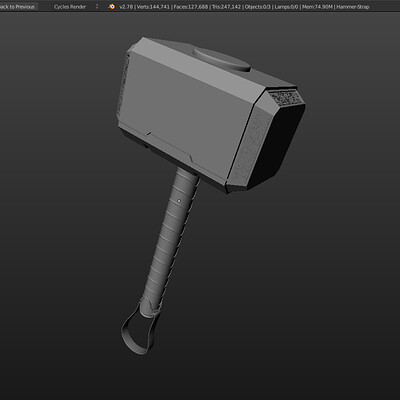This screenshot has height=400, width=400.
Task: Click the Hammer-Strap object name
Action: tap(353, 7)
